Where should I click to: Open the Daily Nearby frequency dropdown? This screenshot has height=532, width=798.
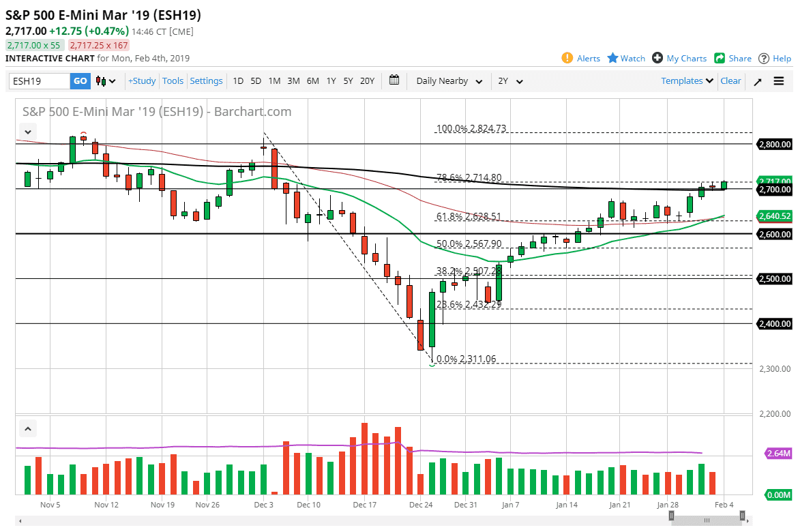[x=448, y=80]
